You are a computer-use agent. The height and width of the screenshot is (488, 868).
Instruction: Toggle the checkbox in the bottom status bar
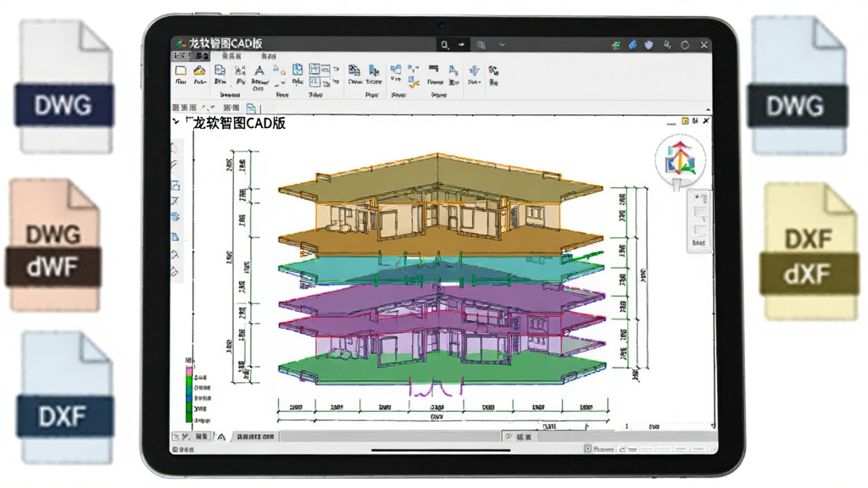tap(588, 449)
